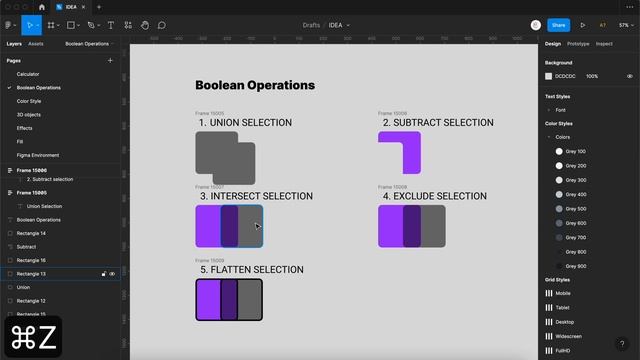Screen dimensions: 640x360
Task: Select the Frame tool
Action: (51, 25)
